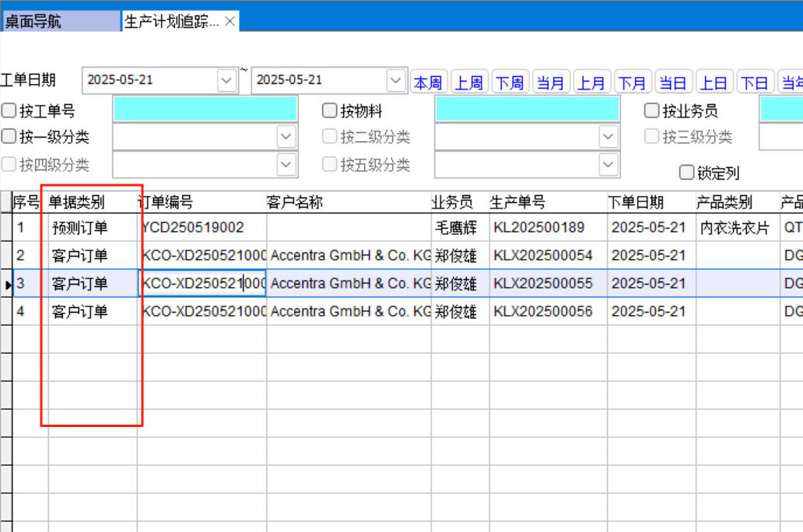Toggle the 锁定列 checkbox
Image resolution: width=803 pixels, height=532 pixels.
pyautogui.click(x=686, y=172)
